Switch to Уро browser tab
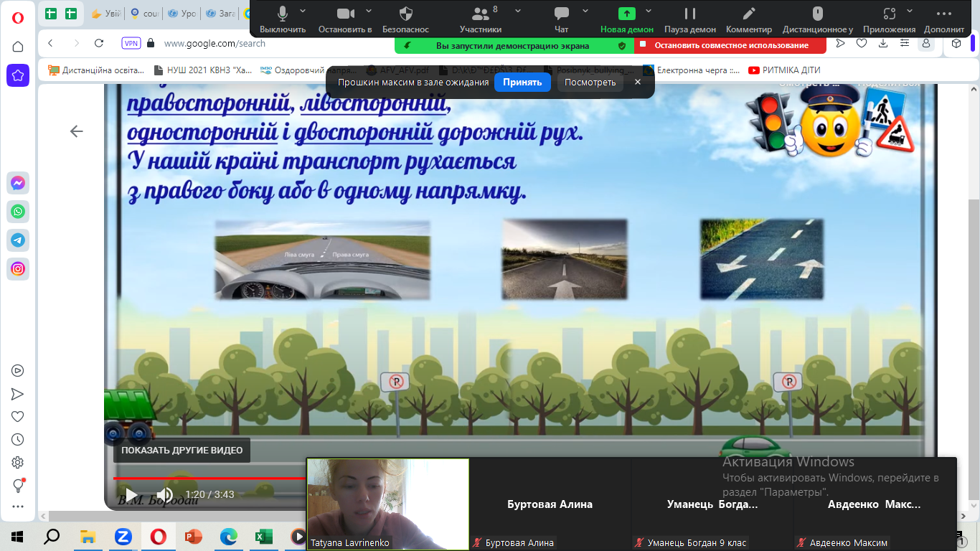Screen dimensions: 980x551 pyautogui.click(x=182, y=13)
